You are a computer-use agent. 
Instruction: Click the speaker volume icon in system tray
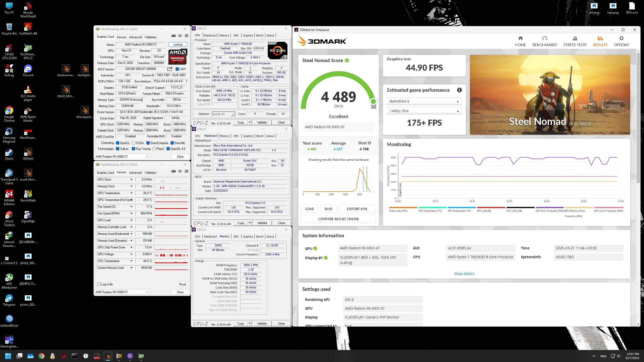619,356
